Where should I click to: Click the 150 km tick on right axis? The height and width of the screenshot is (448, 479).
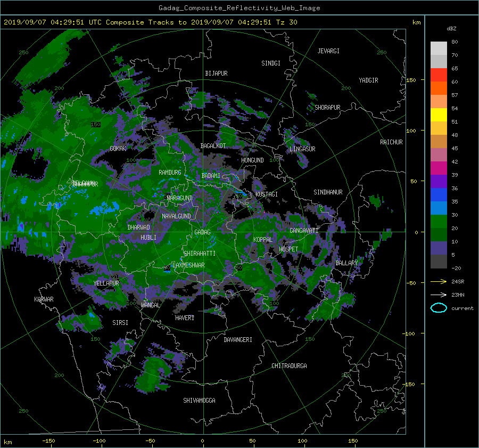(411, 80)
